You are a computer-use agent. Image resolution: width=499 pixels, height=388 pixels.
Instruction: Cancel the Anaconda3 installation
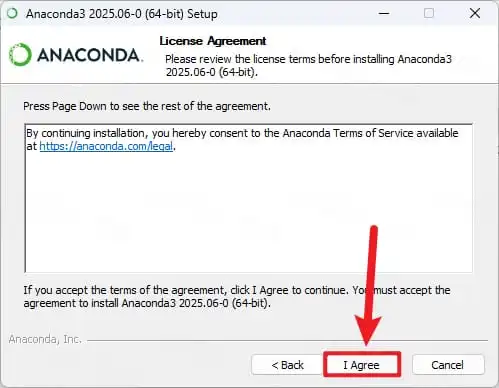pyautogui.click(x=448, y=365)
